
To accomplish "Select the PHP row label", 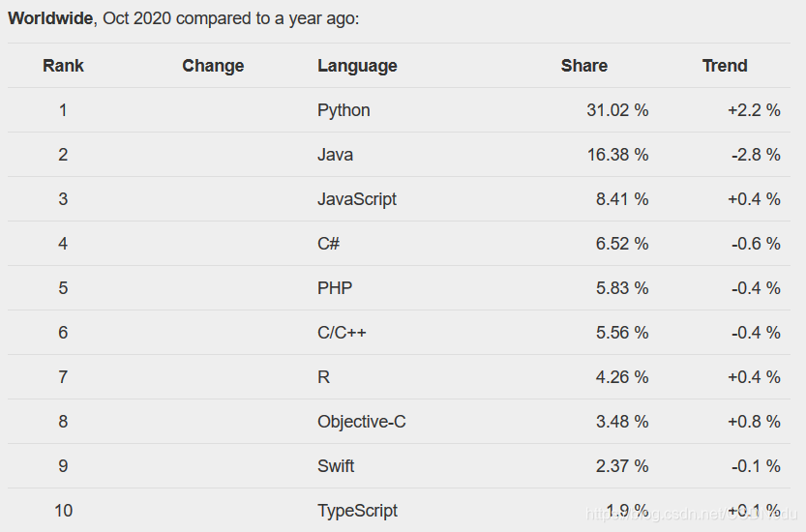I will click(335, 288).
